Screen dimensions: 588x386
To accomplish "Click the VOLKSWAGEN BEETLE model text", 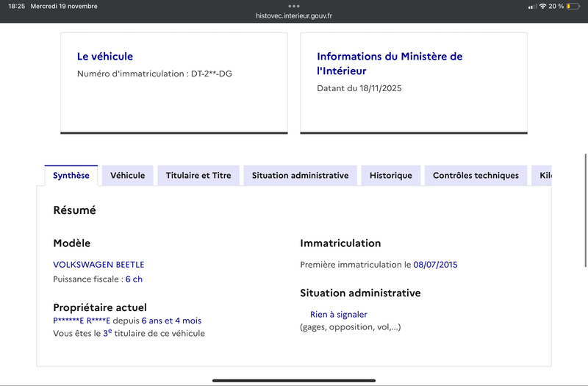I will pos(98,265).
